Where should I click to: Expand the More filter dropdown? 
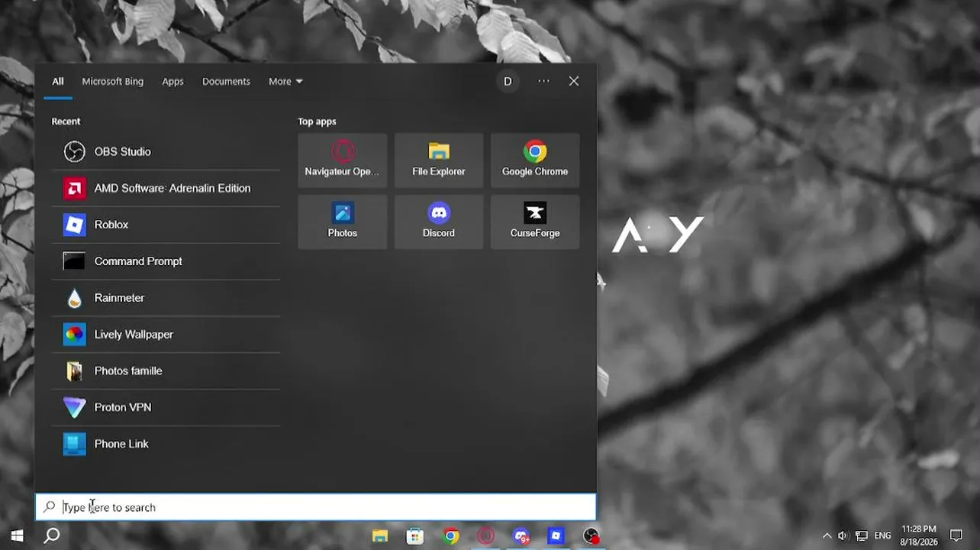click(x=285, y=82)
